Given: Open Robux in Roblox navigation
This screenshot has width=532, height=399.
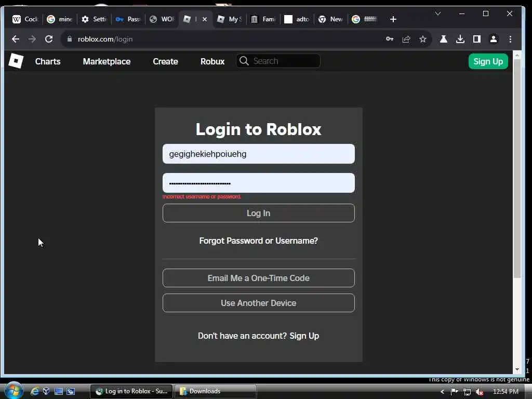Looking at the screenshot, I should point(212,61).
